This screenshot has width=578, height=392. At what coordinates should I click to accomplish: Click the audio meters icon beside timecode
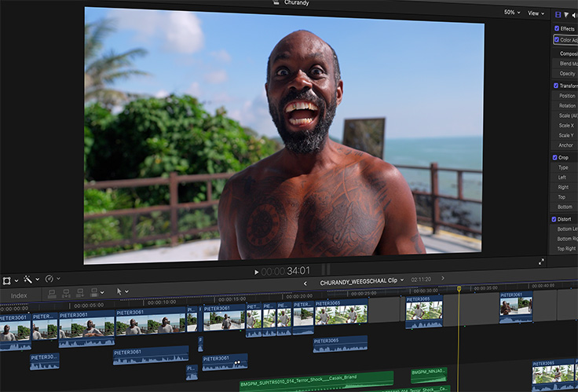326,269
